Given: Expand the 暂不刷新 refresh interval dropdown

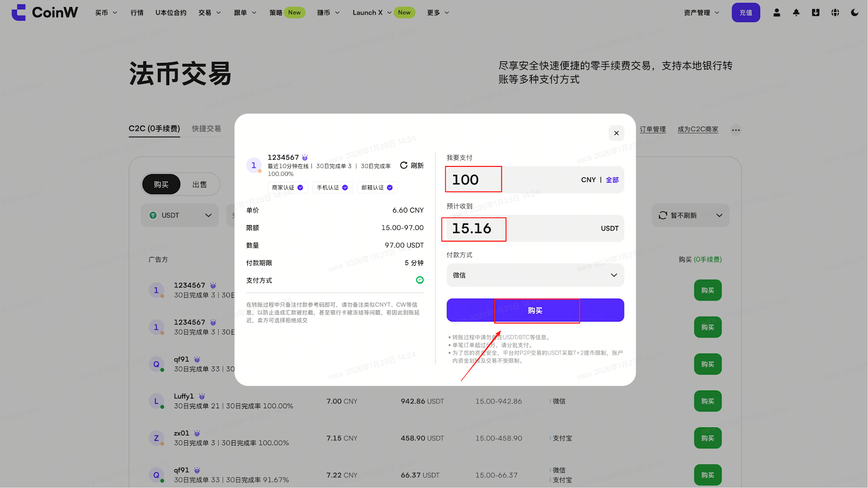Looking at the screenshot, I should (690, 215).
